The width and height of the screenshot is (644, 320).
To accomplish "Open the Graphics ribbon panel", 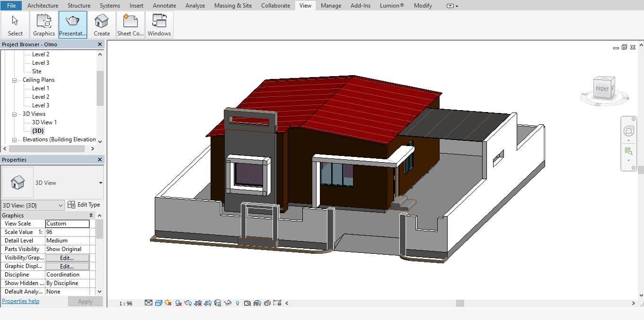I will [x=44, y=25].
